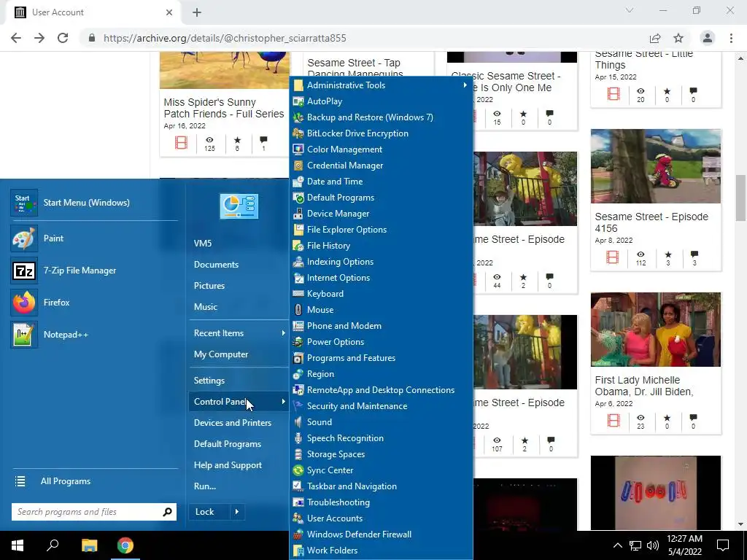Expand the Control Panel submenu arrow
The image size is (747, 560).
point(283,402)
